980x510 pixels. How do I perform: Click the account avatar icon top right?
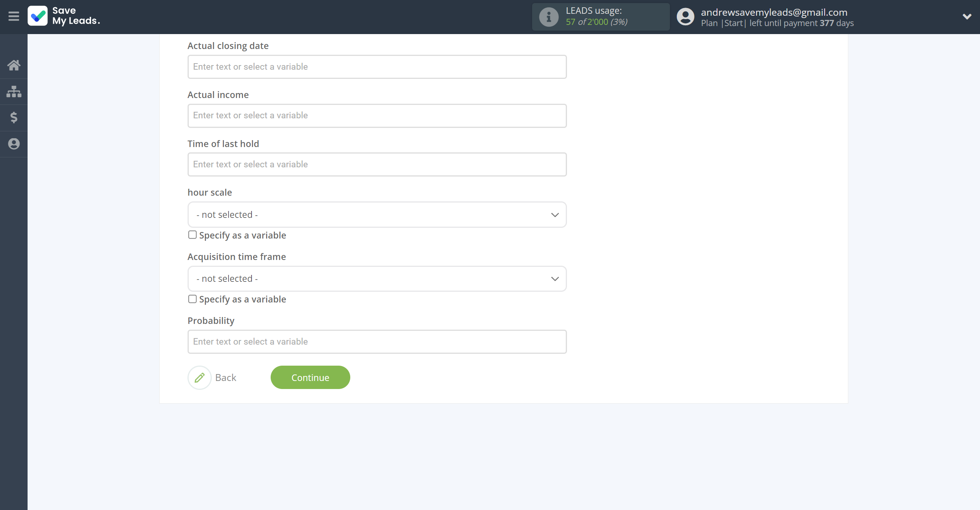(x=684, y=17)
